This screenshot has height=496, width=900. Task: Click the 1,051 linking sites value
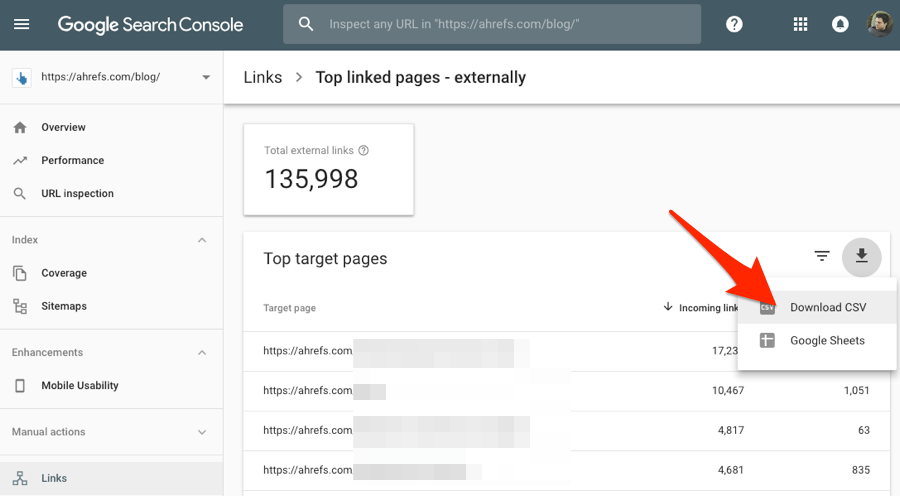coord(856,390)
